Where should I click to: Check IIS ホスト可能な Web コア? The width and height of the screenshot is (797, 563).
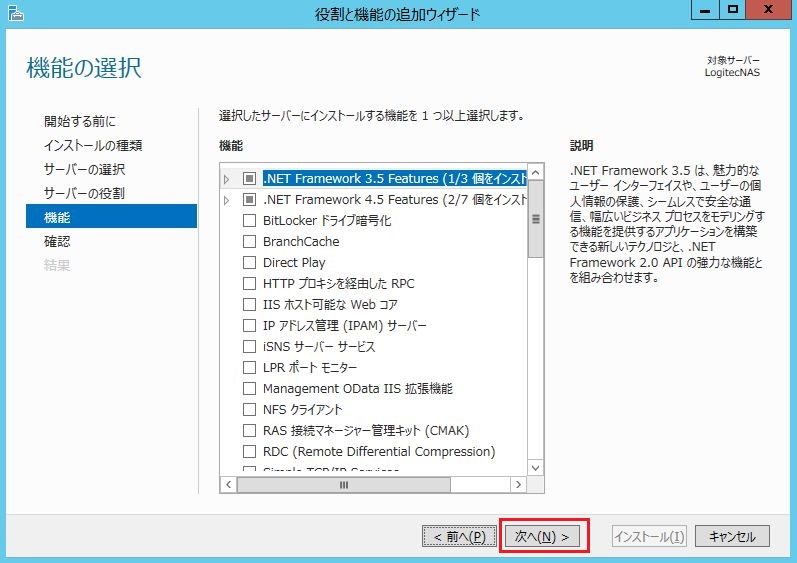[x=249, y=304]
